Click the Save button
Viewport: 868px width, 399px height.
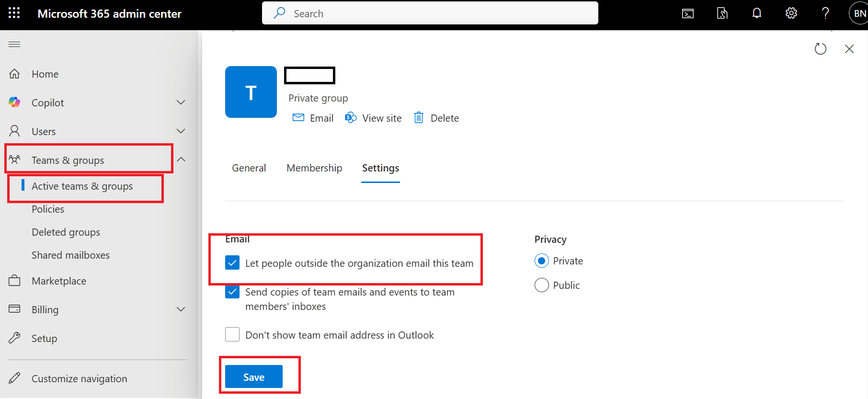click(x=254, y=377)
